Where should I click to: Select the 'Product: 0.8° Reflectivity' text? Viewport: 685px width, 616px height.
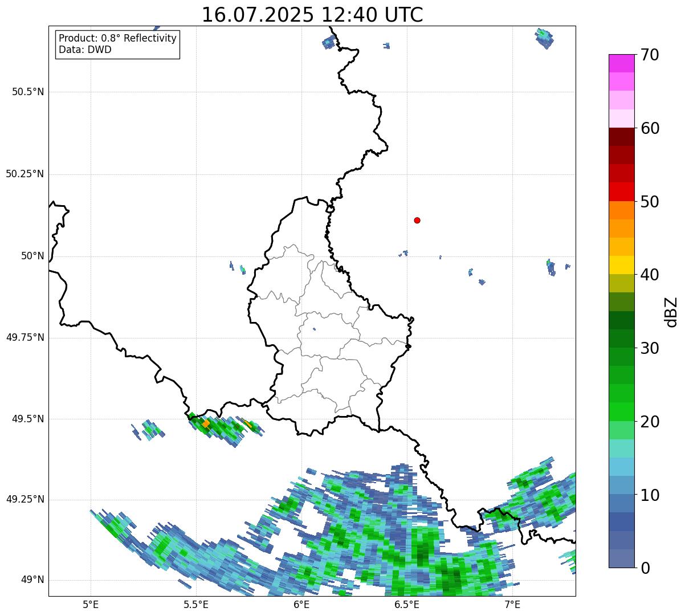click(x=118, y=39)
